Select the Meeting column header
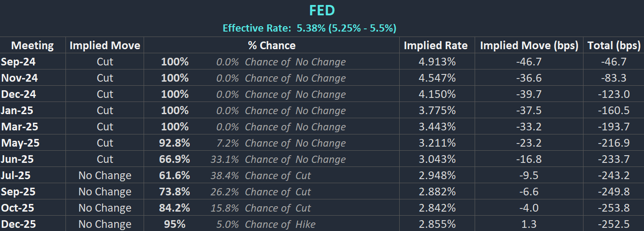The image size is (644, 231). point(33,46)
